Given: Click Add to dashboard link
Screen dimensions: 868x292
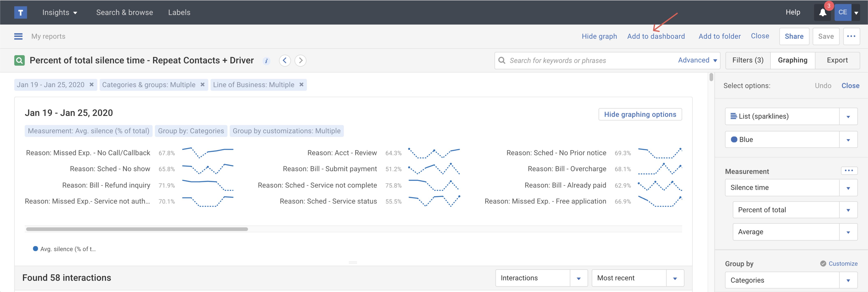Looking at the screenshot, I should 656,36.
